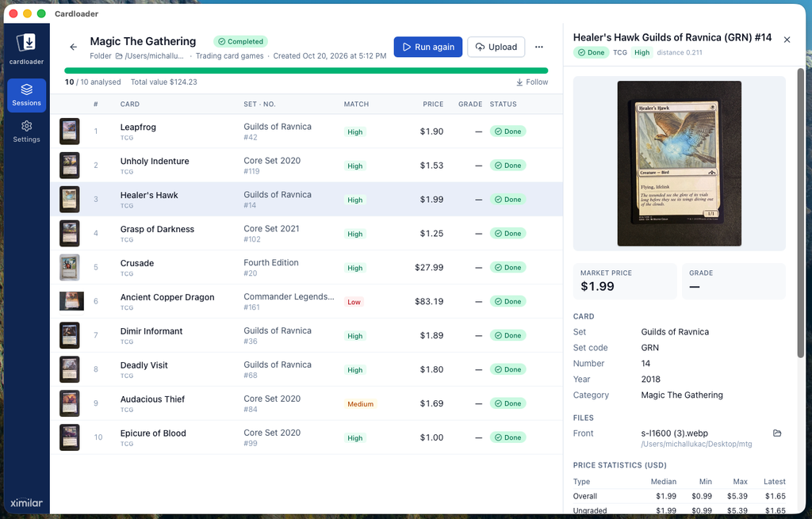This screenshot has height=519, width=812.
Task: Select the Grasp of Darkness thumbnail
Action: coord(70,234)
